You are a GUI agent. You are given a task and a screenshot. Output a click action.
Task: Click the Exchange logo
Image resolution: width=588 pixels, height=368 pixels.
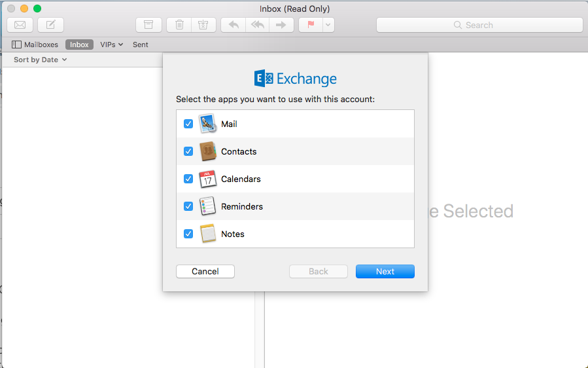point(295,79)
